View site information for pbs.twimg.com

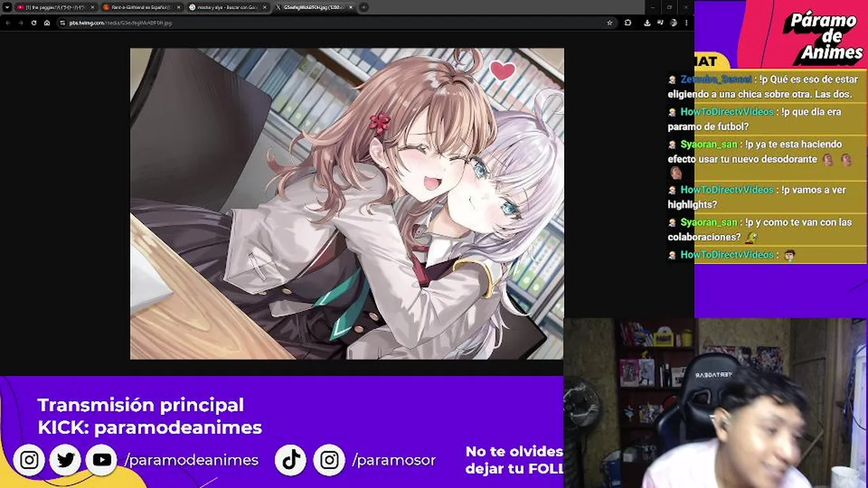coord(62,22)
